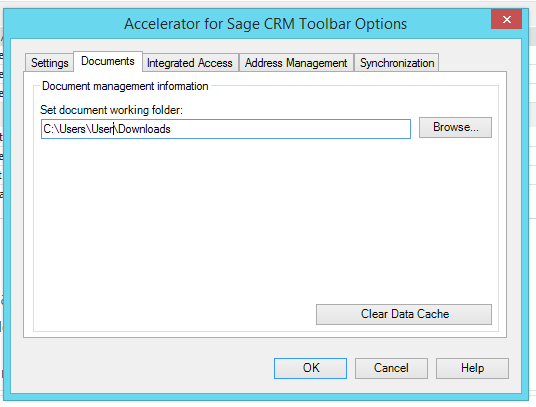
Task: Cancel the Toolbar Options dialog
Action: pyautogui.click(x=391, y=368)
